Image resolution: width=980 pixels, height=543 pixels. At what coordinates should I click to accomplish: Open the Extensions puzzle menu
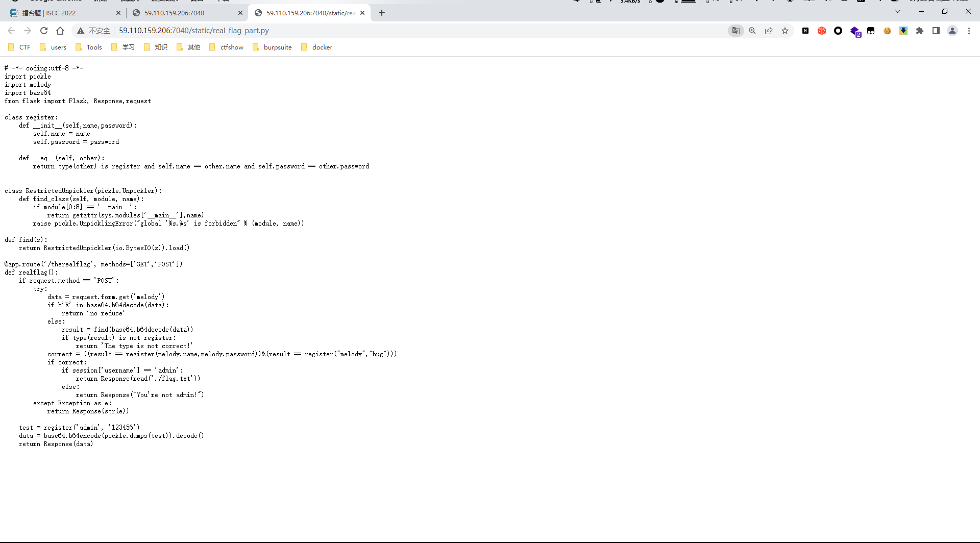(x=920, y=31)
